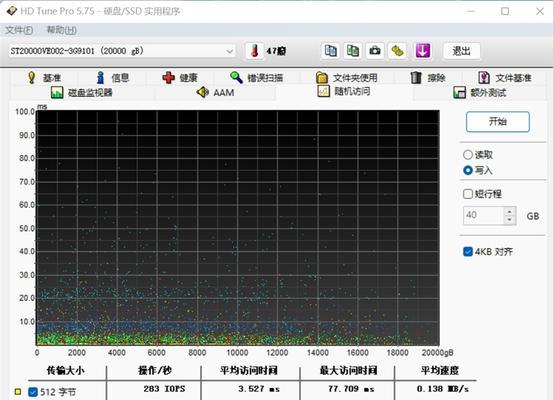Click the camera save screenshot icon
553x400 pixels.
click(375, 51)
